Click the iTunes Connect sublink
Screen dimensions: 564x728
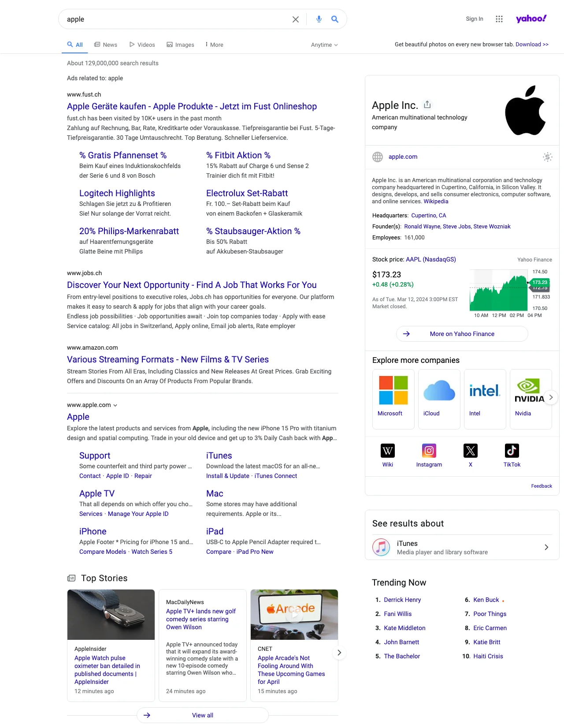click(276, 476)
